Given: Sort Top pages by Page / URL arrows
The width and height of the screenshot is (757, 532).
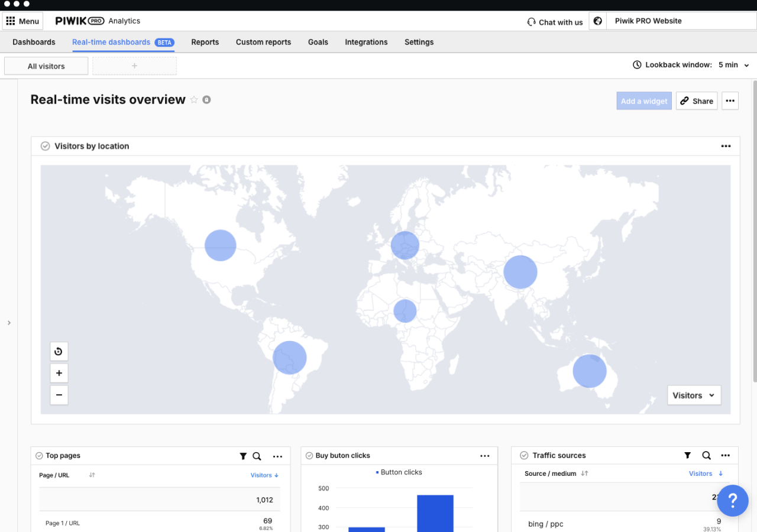Looking at the screenshot, I should coord(92,475).
